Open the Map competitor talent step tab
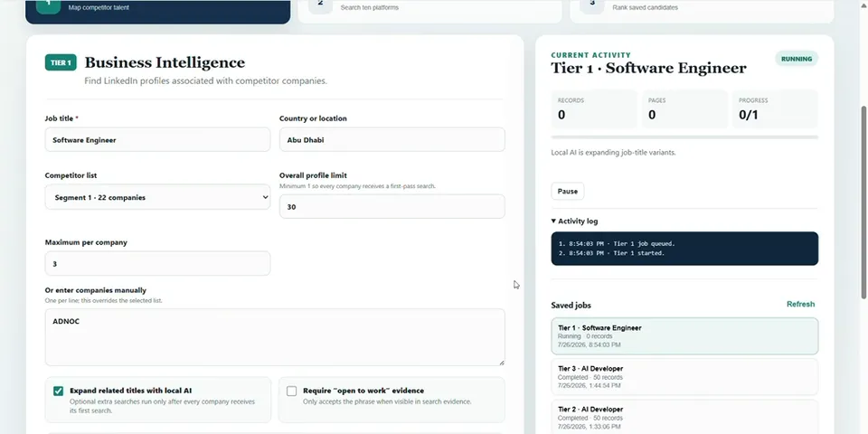 (157, 11)
